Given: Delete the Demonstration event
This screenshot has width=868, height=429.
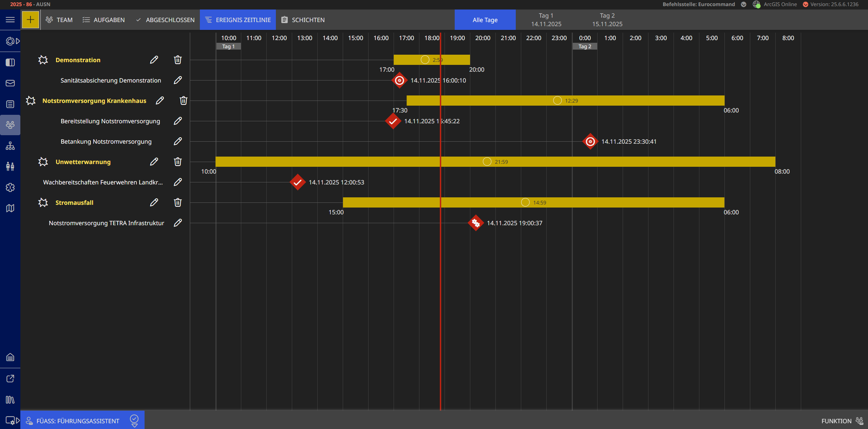Looking at the screenshot, I should [x=177, y=60].
